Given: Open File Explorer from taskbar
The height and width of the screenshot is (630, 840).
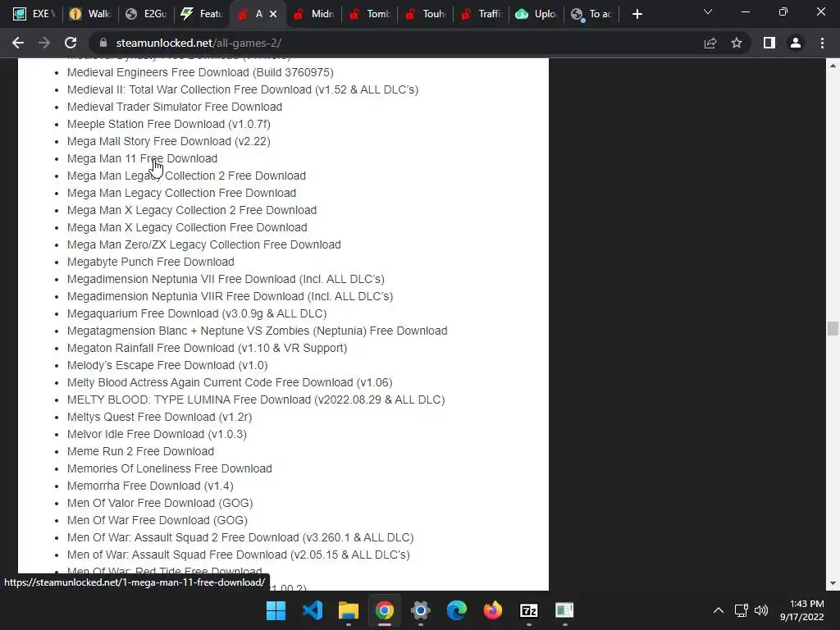Looking at the screenshot, I should (348, 610).
